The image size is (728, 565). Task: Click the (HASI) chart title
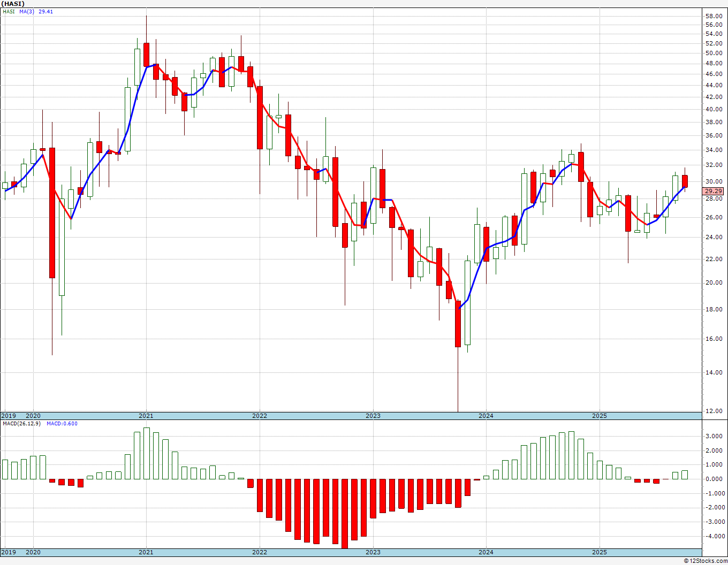[x=12, y=4]
